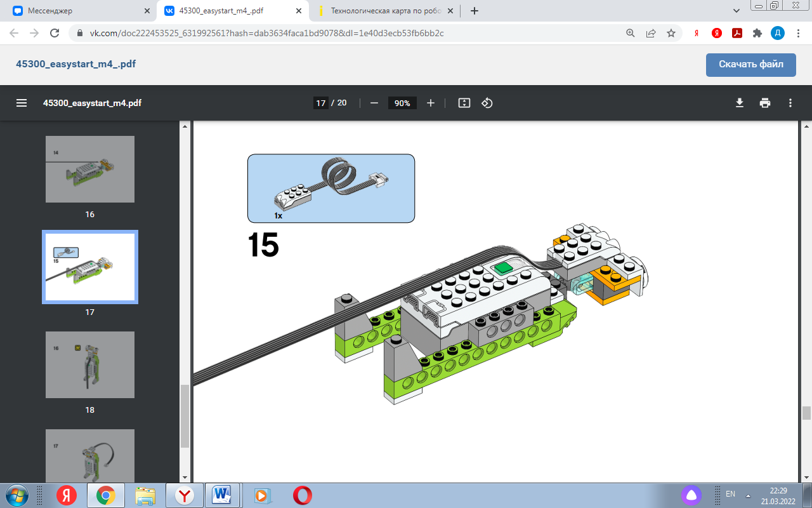This screenshot has height=508, width=812.
Task: Open the clock showing 22:29
Action: coord(778,495)
